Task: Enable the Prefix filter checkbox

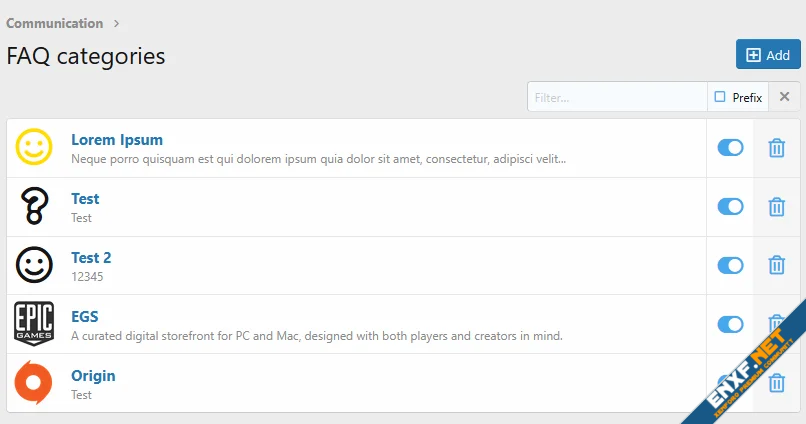Action: [720, 97]
